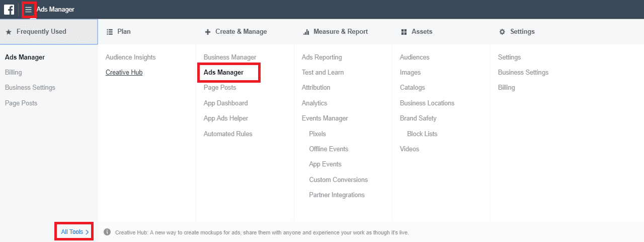Open Block Lists
This screenshot has width=644, height=242.
(x=423, y=134)
